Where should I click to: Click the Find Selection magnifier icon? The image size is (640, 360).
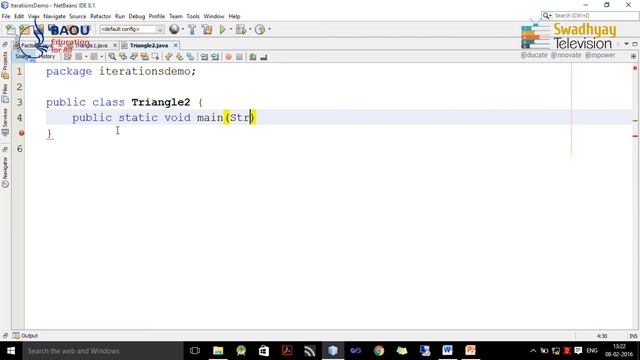tap(111, 57)
